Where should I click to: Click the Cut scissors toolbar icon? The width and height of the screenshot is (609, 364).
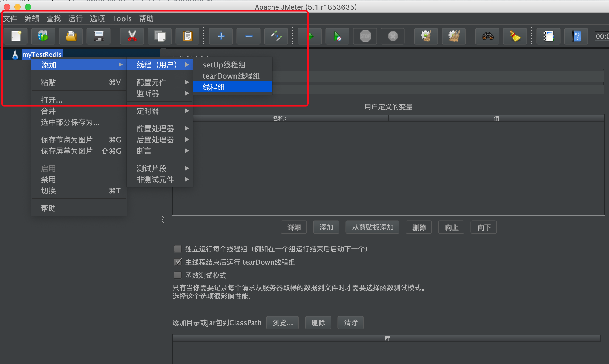[x=132, y=36]
